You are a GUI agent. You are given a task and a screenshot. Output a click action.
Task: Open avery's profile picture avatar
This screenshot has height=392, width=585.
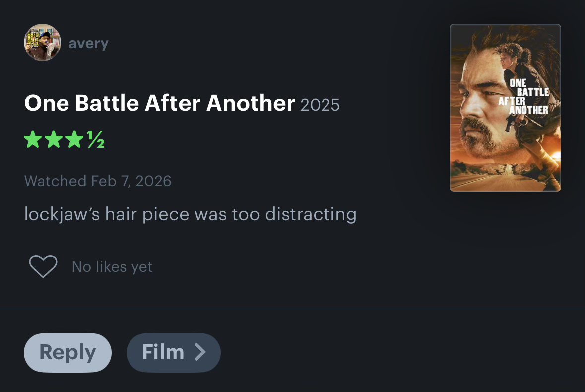pos(42,42)
